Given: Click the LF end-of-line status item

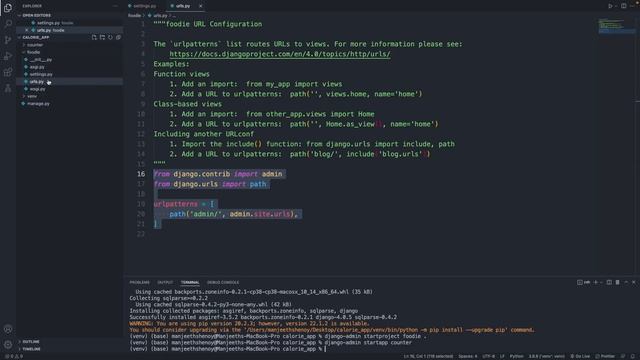Looking at the screenshot, I should 502,356.
